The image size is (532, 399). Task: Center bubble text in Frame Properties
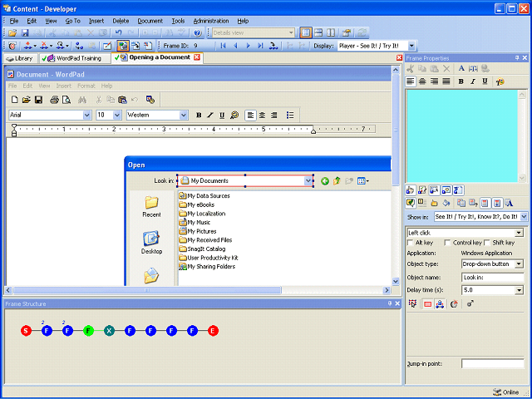click(x=423, y=81)
